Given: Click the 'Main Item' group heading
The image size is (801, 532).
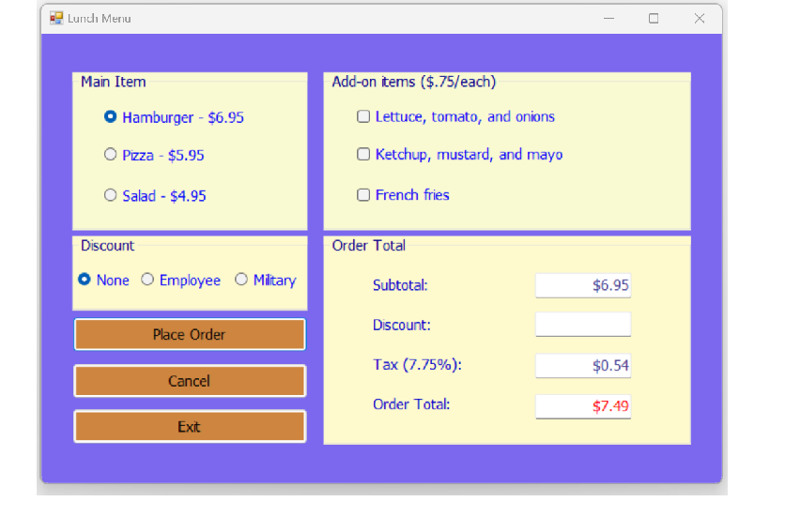Looking at the screenshot, I should 114,82.
